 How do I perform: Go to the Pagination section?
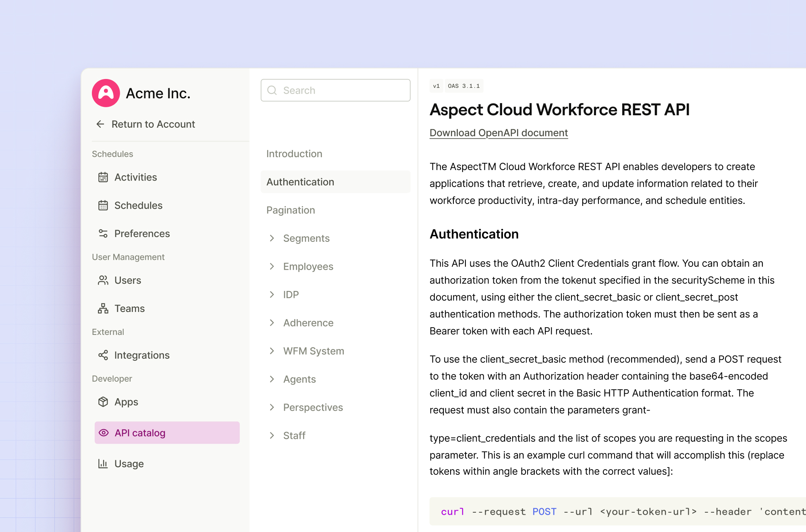[291, 210]
